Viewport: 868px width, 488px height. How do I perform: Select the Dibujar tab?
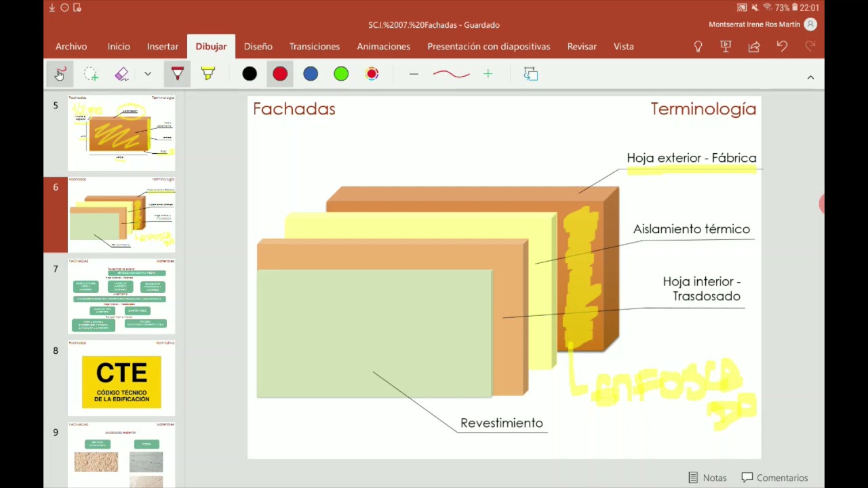(211, 46)
